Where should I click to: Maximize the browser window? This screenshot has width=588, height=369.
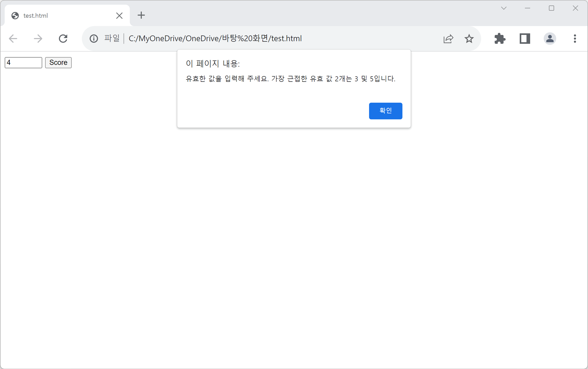click(x=552, y=8)
